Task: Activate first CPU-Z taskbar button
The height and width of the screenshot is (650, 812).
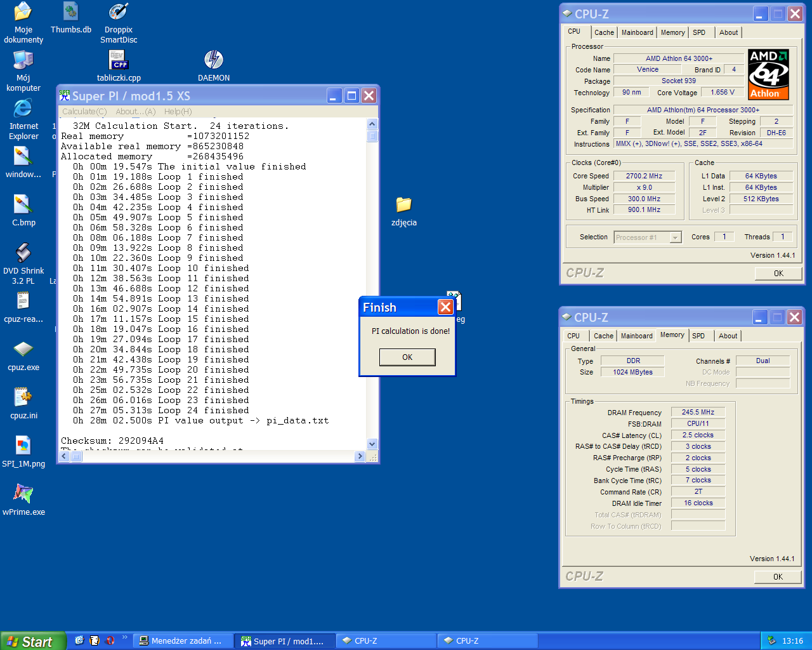Action: [x=386, y=641]
